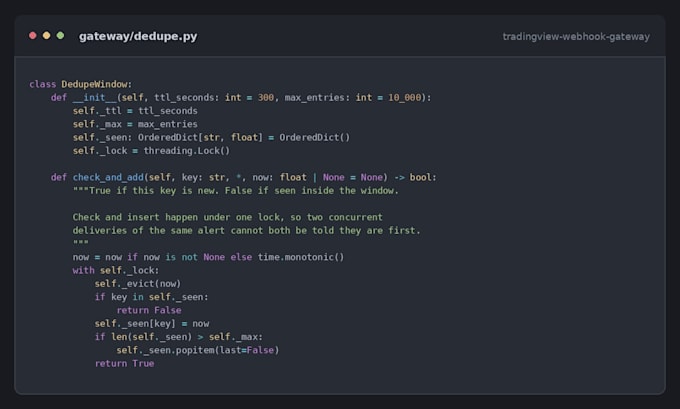This screenshot has height=409, width=680.
Task: Click docstring line starting 'deliveries of the same alert'
Action: pos(246,230)
